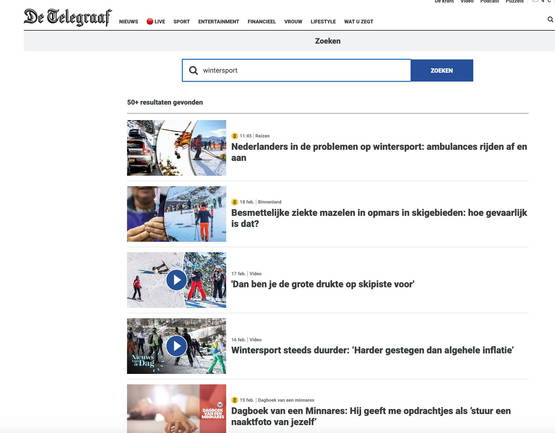Click thumbnail of mazelen skigebieden article

pos(176,214)
